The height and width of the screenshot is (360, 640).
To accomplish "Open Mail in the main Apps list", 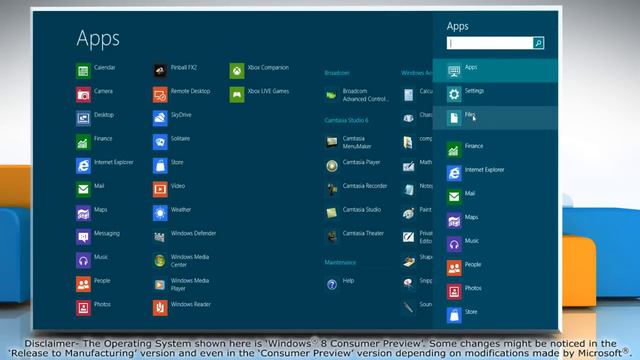I will click(83, 189).
